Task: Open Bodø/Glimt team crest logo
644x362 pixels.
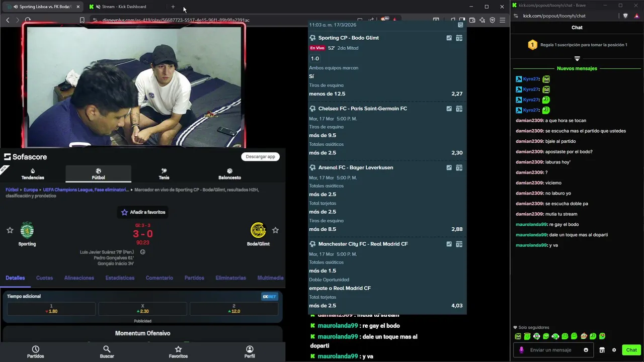Action: (258, 230)
